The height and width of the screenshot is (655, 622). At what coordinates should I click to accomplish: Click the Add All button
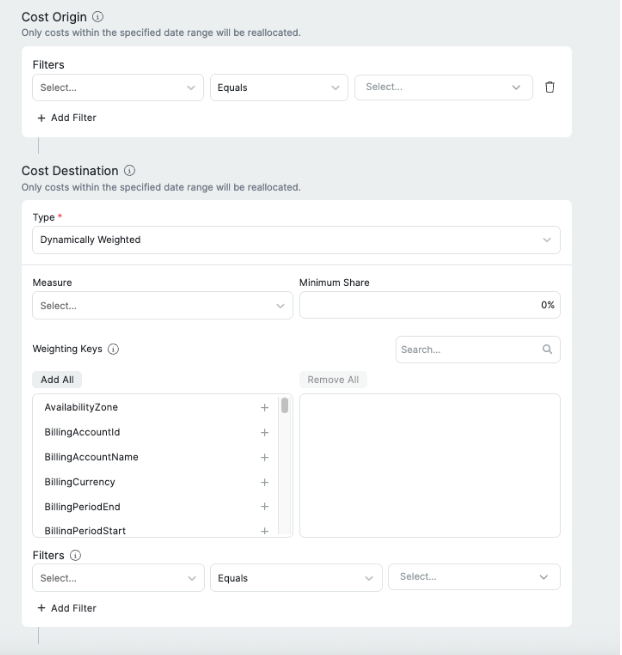click(57, 379)
